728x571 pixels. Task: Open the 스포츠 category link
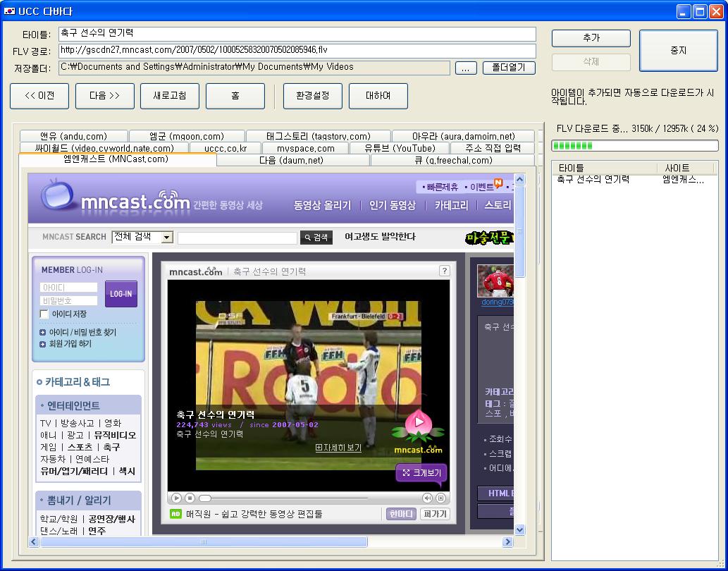click(80, 448)
